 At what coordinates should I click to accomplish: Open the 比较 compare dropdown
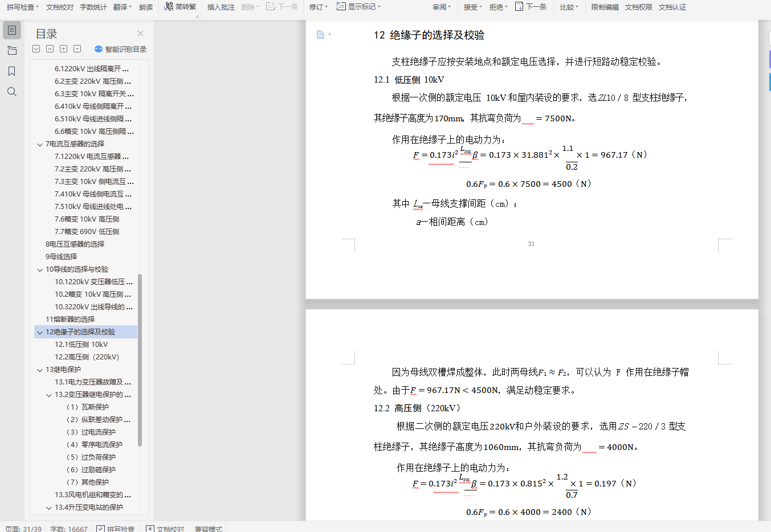(569, 7)
